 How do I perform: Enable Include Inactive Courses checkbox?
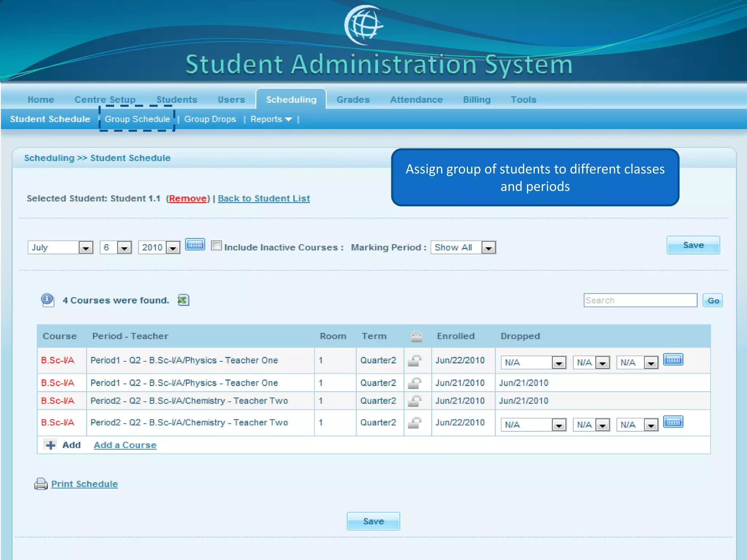coord(216,245)
